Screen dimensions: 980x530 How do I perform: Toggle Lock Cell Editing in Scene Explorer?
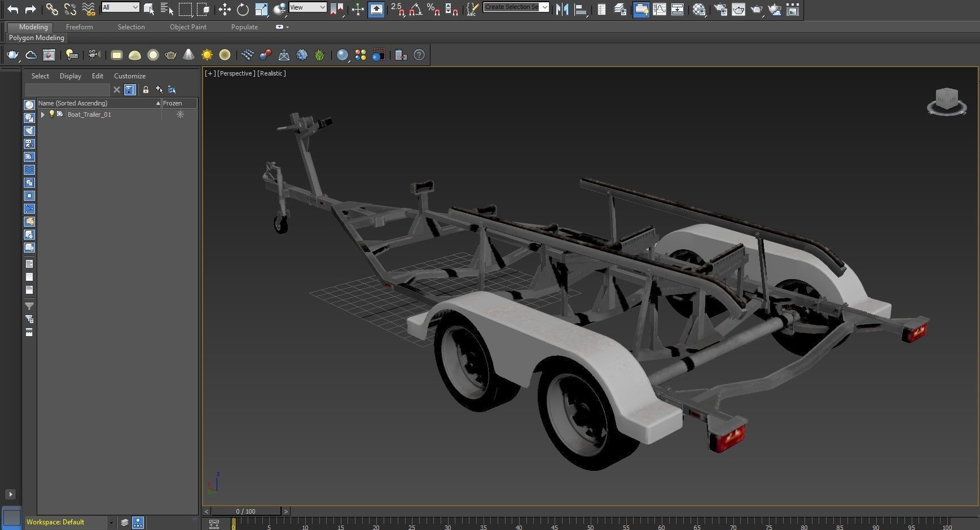(x=146, y=90)
